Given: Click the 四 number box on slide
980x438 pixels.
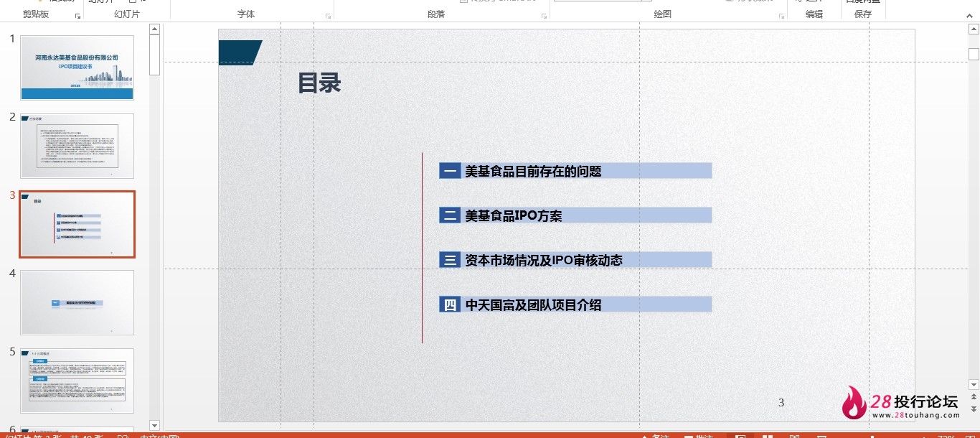Looking at the screenshot, I should pyautogui.click(x=450, y=304).
